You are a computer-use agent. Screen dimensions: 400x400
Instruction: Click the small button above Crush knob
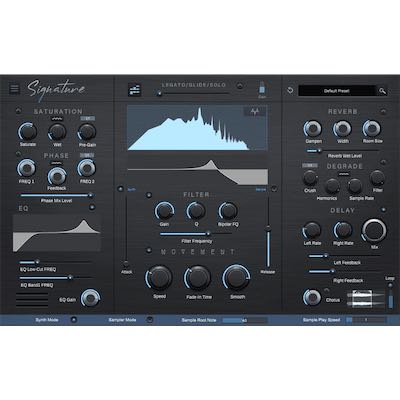[x=310, y=165]
